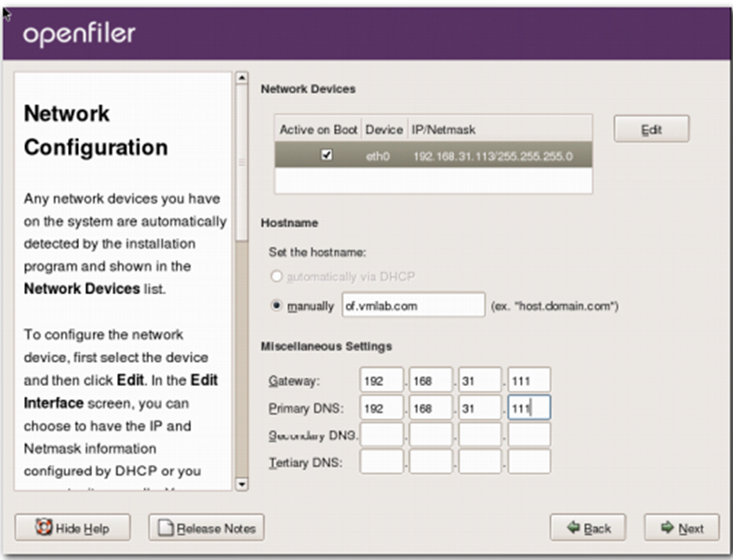Click the IP/Netmask column header
Image resolution: width=733 pixels, height=560 pixels.
[x=500, y=129]
